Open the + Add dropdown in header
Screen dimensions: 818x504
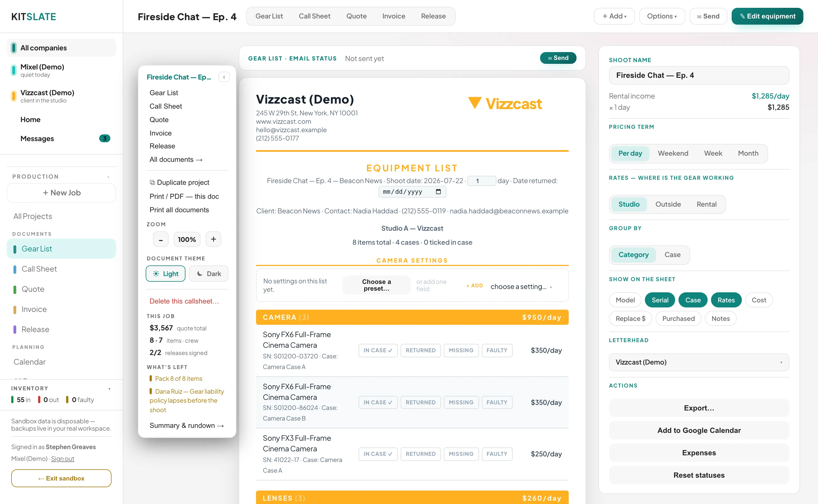tap(614, 16)
